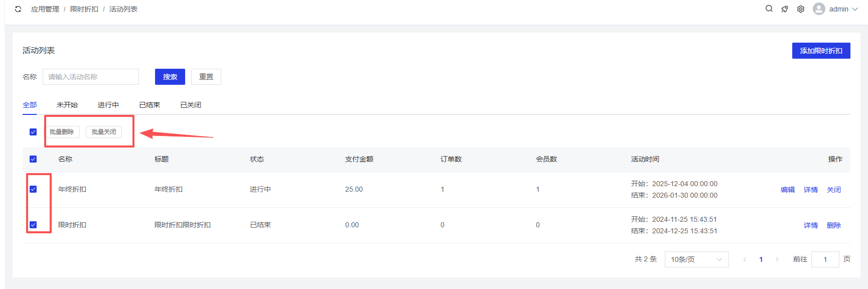This screenshot has height=289, width=868.
Task: Expand the admin account dropdown arrow
Action: [855, 9]
